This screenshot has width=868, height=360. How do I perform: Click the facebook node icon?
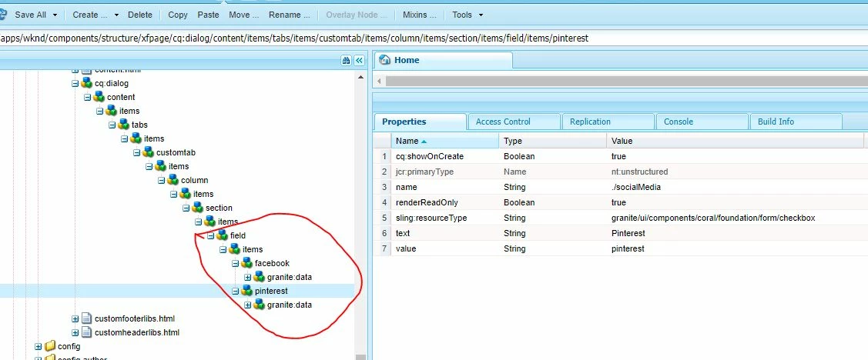[247, 262]
